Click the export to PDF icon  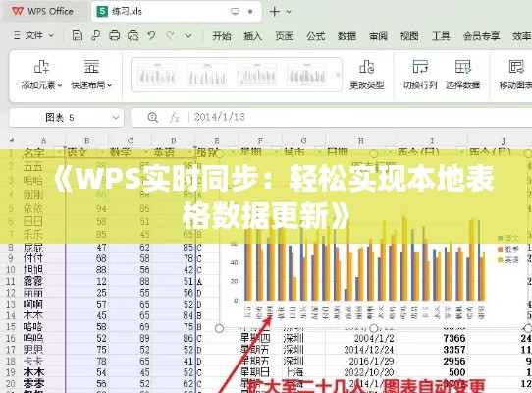click(x=95, y=35)
